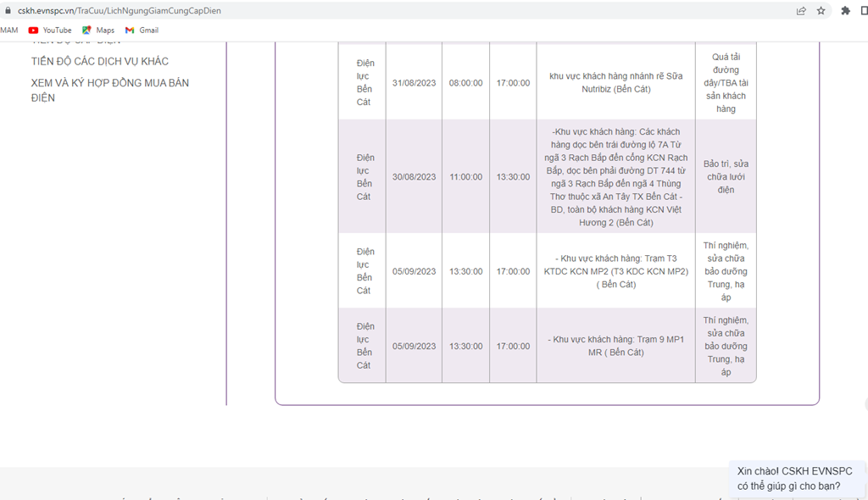Click Điện lực Bến Cát in Trạm 9 MP1 row
The image size is (868, 500).
click(x=364, y=346)
